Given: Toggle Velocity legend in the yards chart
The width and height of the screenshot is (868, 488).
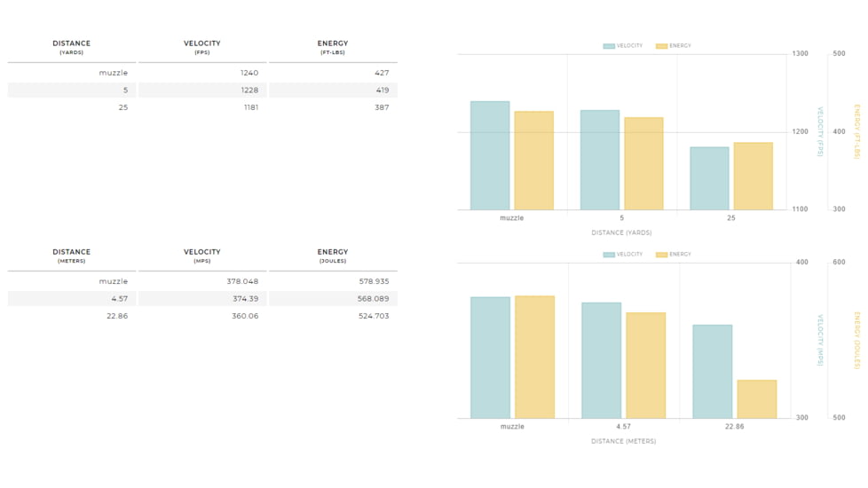Looking at the screenshot, I should (623, 46).
